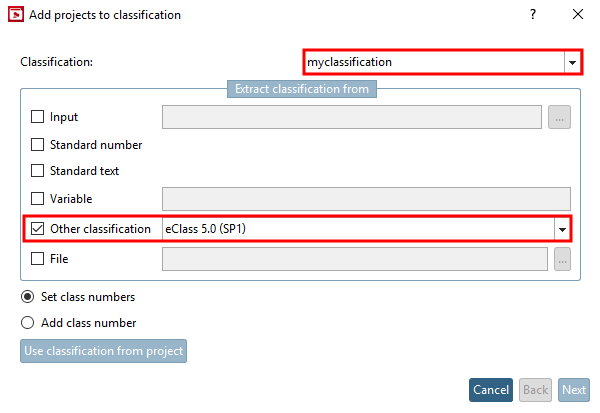Click the Variable text input field
600x413 pixels.
[365, 199]
